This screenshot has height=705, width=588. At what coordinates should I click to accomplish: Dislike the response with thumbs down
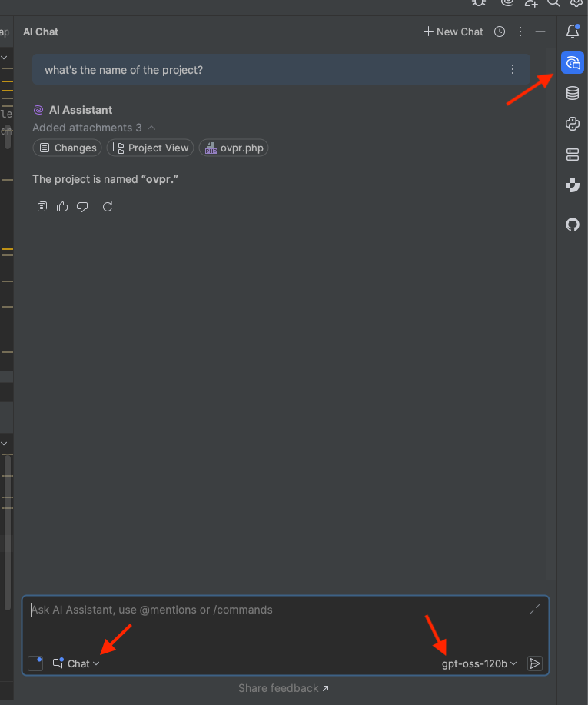coord(82,207)
